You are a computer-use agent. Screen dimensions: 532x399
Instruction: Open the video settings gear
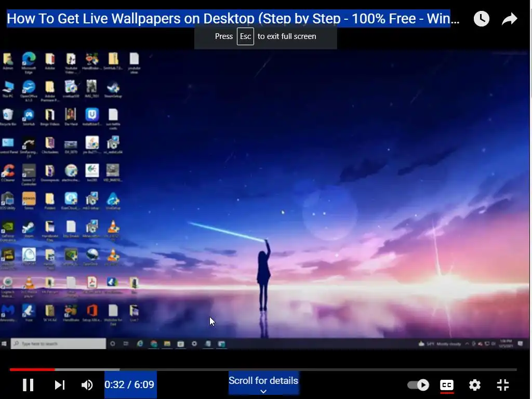pos(475,385)
